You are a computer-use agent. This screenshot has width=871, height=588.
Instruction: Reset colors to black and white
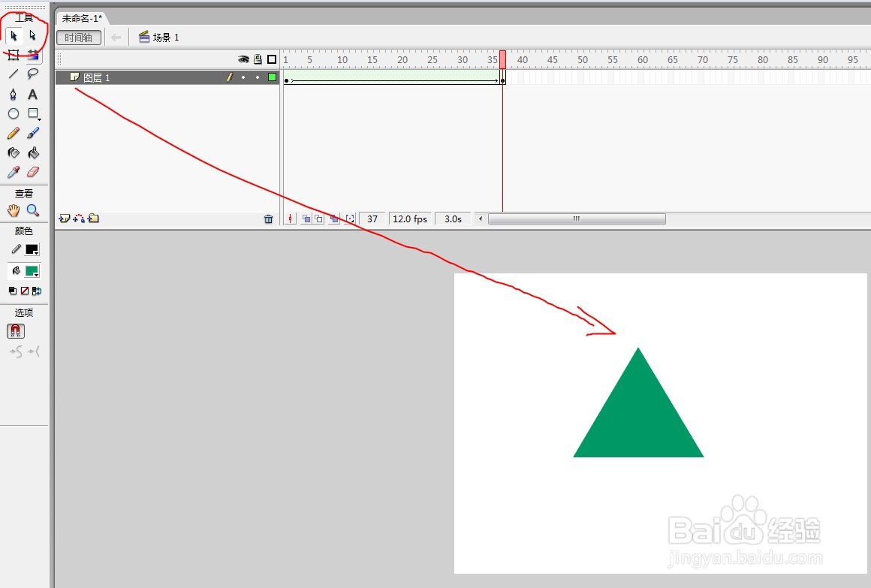click(x=13, y=291)
